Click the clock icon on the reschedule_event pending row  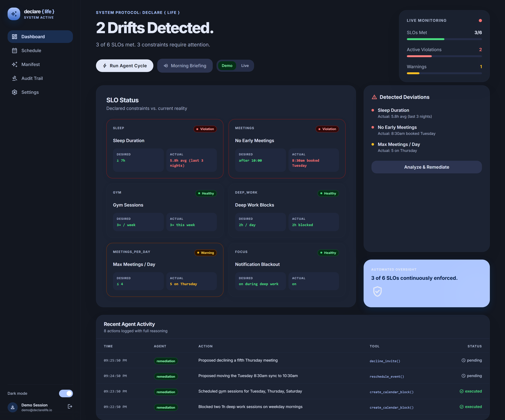[463, 376]
